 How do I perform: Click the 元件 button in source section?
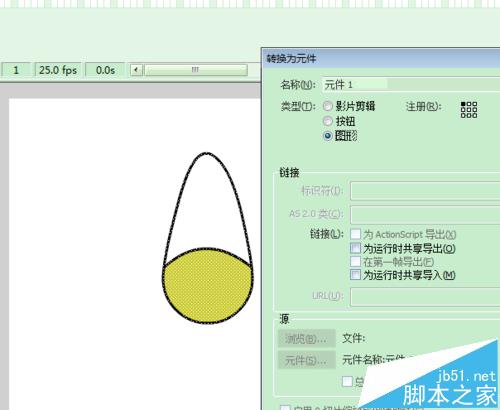click(x=307, y=360)
